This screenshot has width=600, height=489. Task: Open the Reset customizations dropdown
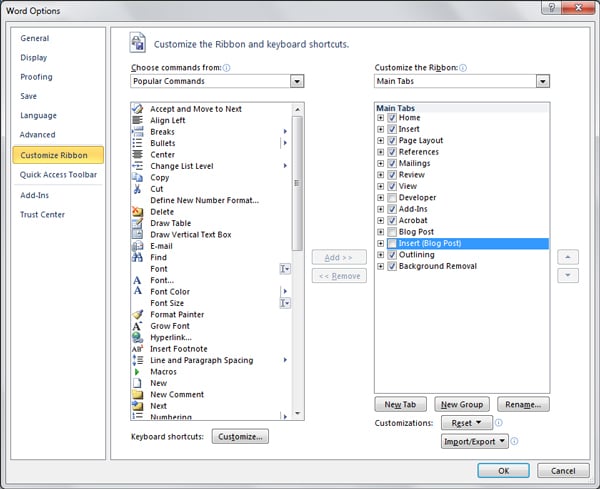(467, 423)
